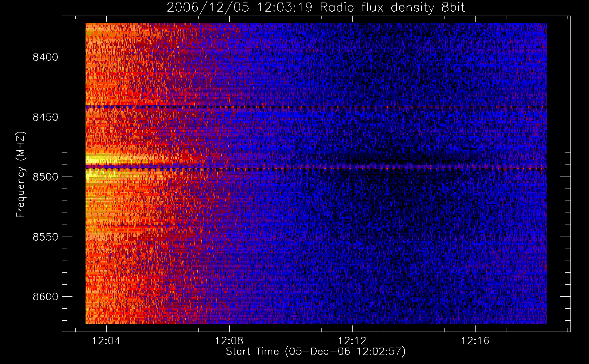Image resolution: width=589 pixels, height=364 pixels.
Task: Select the 8450 frequency axis label
Action: coord(46,117)
